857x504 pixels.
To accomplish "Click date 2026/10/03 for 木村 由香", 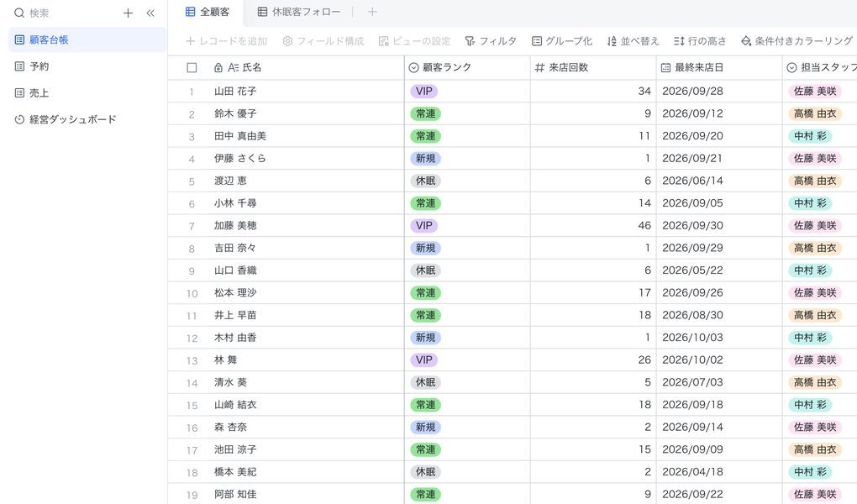I will click(x=692, y=338).
